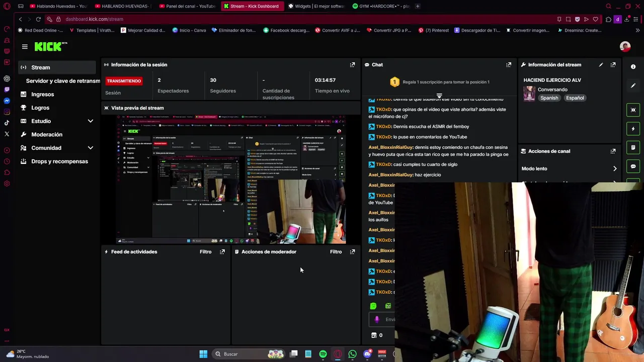Open Opera sidebar Twitch icon
The height and width of the screenshot is (362, 644).
click(7, 89)
